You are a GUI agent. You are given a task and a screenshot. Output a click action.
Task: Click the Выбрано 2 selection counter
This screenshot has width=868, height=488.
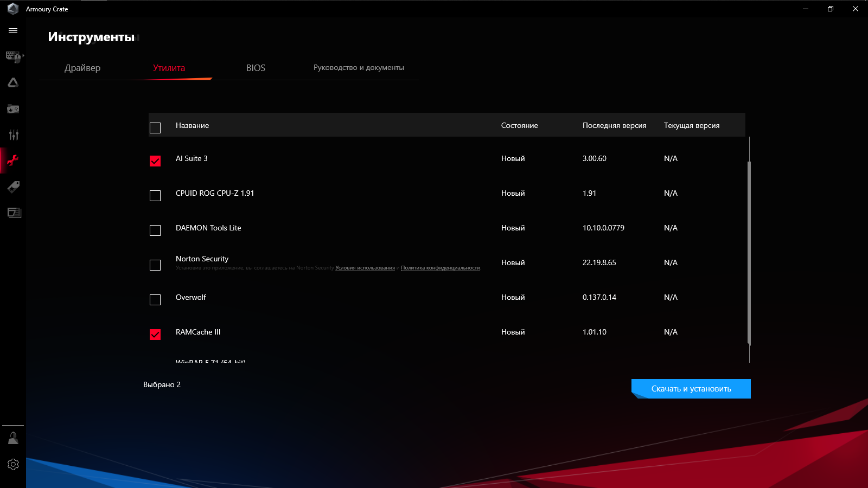coord(162,384)
